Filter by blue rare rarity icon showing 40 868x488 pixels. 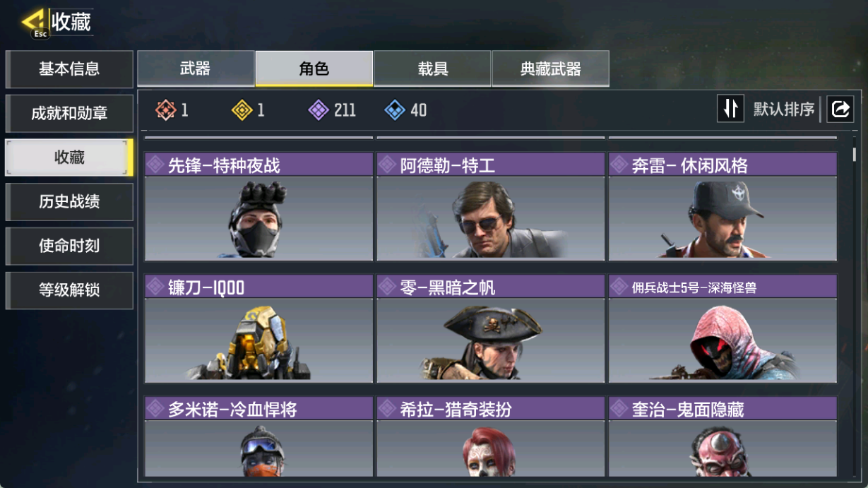[x=395, y=109]
